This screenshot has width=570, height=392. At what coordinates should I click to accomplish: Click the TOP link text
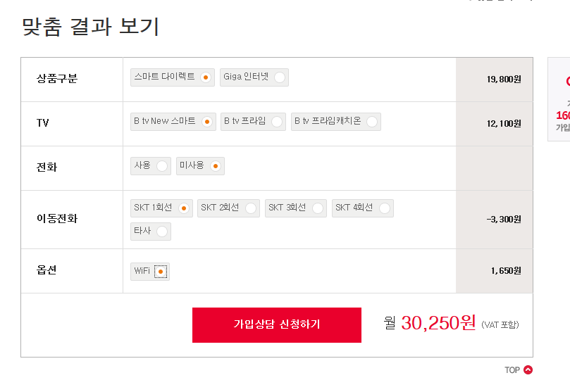[x=512, y=370]
